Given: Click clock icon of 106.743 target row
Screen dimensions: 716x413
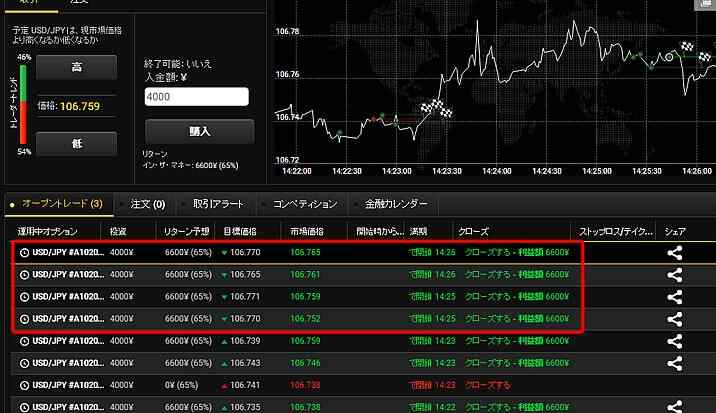Looking at the screenshot, I should pyautogui.click(x=24, y=363).
